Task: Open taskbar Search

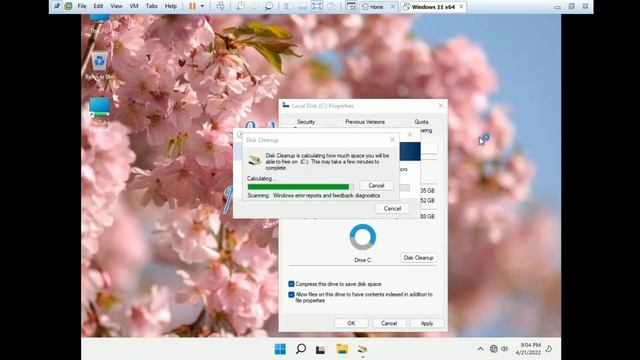Action: (x=301, y=349)
